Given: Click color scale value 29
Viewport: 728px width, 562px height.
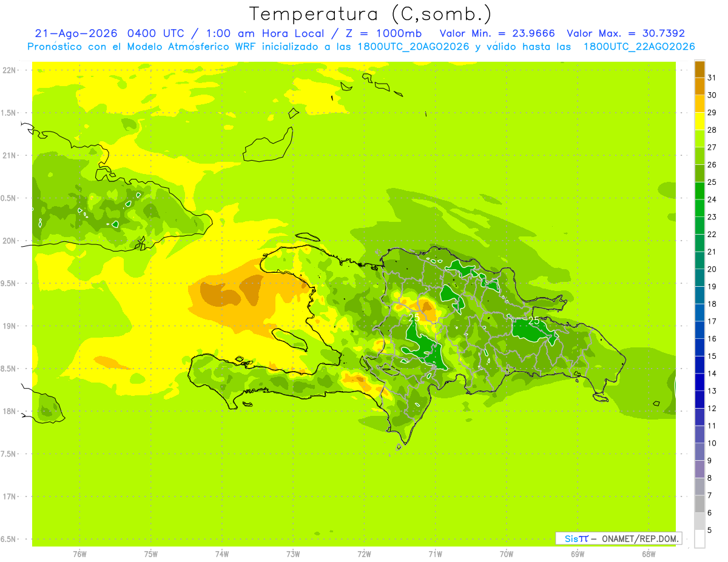Looking at the screenshot, I should (x=712, y=112).
